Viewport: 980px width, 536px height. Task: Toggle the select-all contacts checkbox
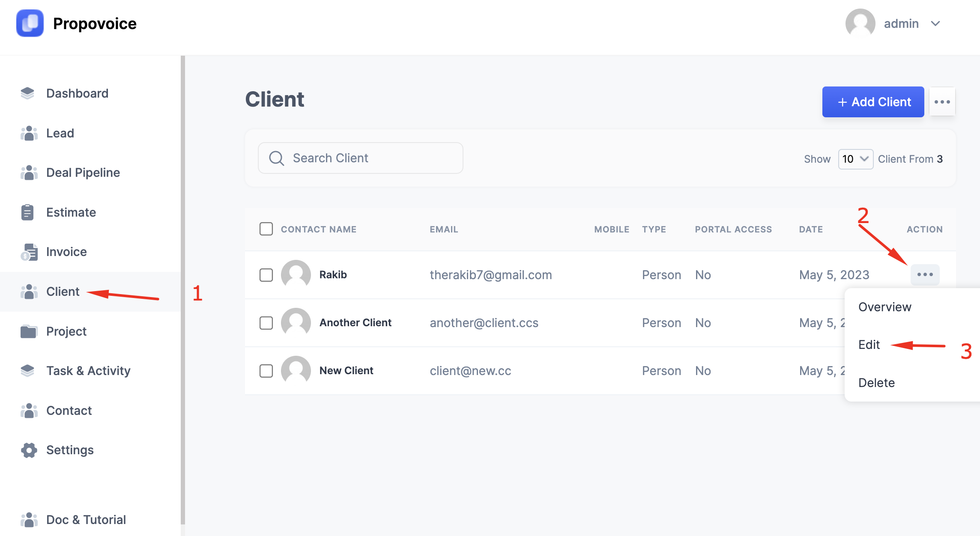(266, 229)
